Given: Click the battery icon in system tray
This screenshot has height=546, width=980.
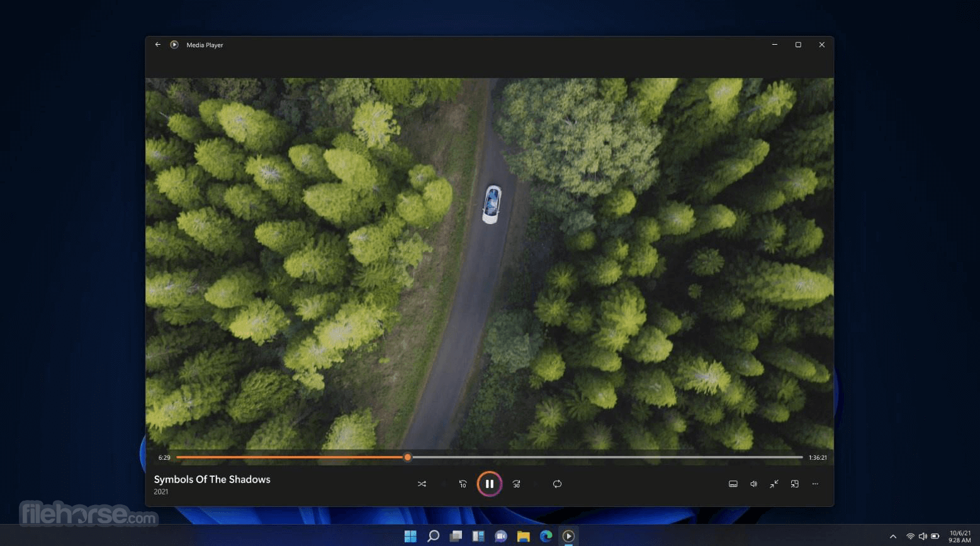Looking at the screenshot, I should pos(935,537).
